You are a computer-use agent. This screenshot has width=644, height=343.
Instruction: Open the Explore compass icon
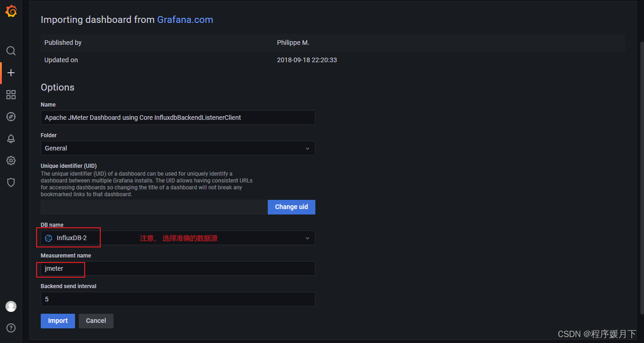click(x=11, y=117)
